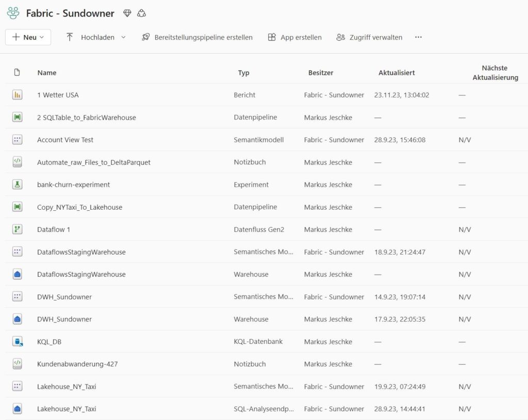Viewport: 528px width, 420px height.
Task: Click the App erstellen button
Action: tap(294, 37)
